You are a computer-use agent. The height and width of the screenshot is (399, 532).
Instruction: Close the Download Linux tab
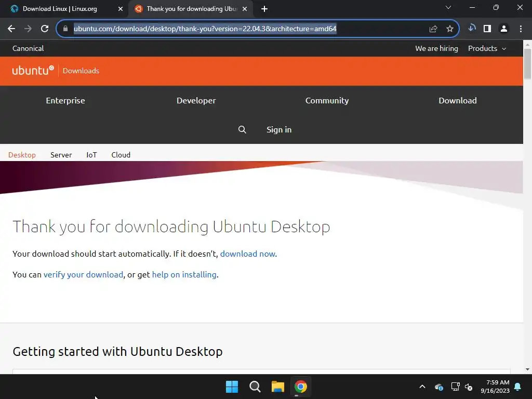tap(121, 9)
